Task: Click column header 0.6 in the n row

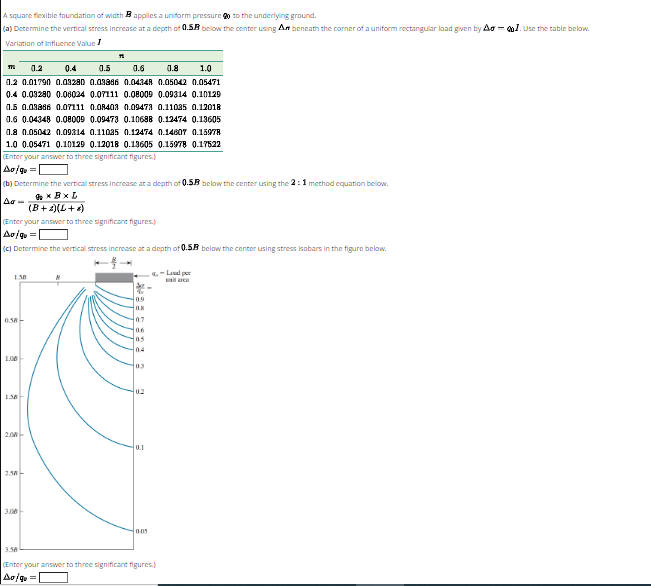Action: coord(138,69)
